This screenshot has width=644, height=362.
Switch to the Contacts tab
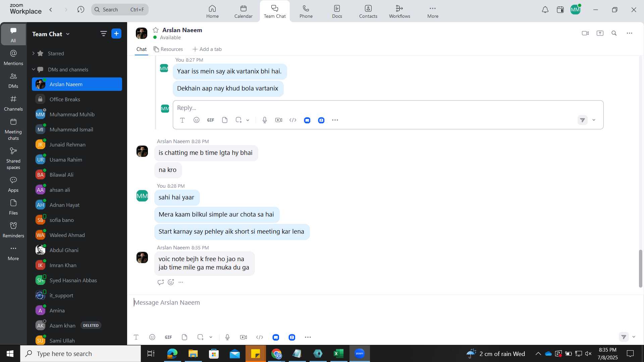tap(368, 11)
